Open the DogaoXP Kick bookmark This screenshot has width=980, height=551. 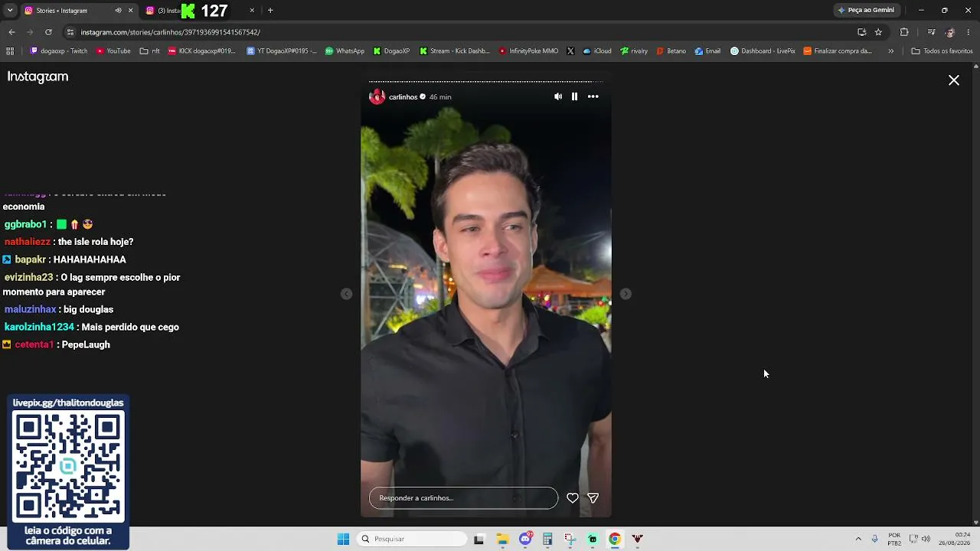391,51
